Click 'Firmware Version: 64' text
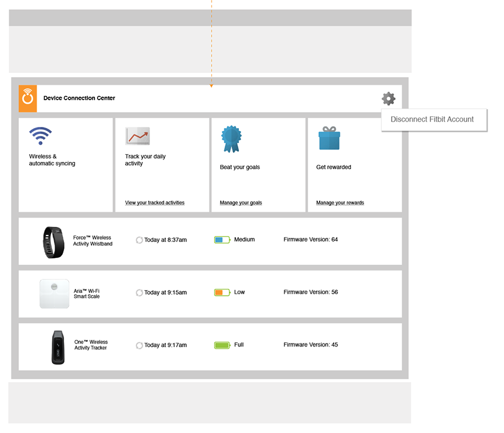Screen dimensions: 504x433 point(311,240)
